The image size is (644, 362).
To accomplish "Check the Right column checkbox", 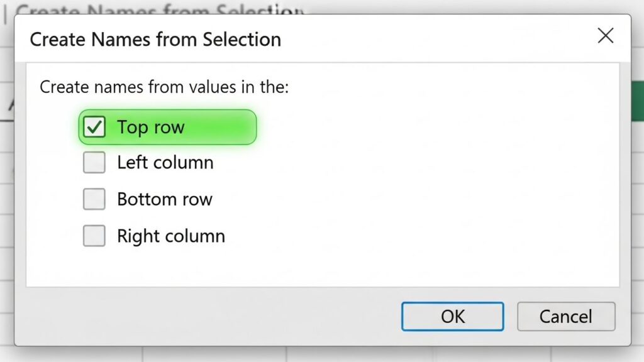I will [94, 236].
